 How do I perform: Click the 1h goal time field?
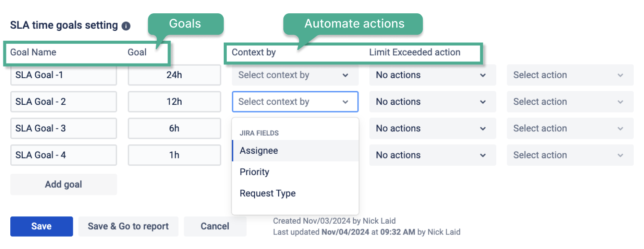tap(174, 155)
